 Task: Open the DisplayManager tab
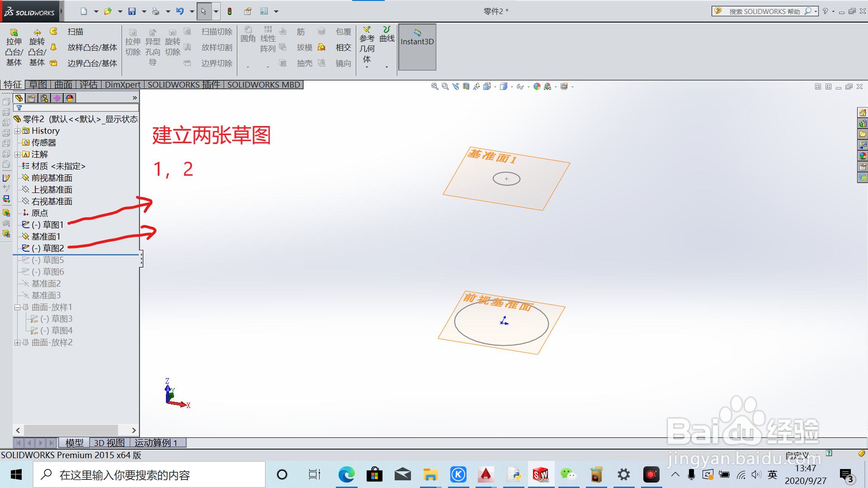tap(70, 98)
